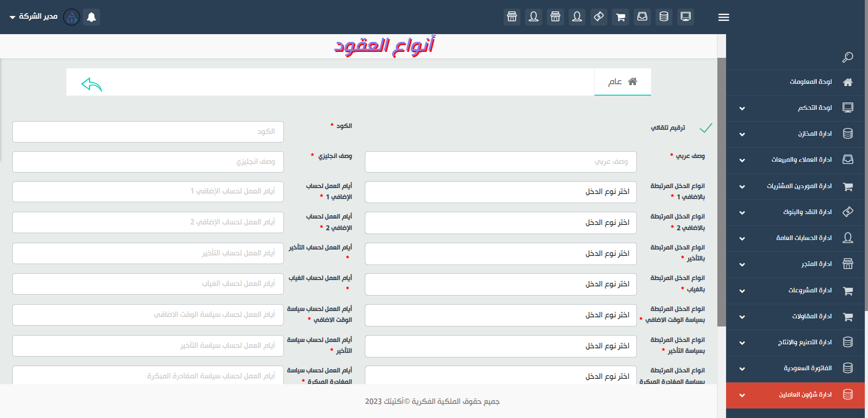Open dropdown for سياسة الوقت الاضافى
Viewport: 868px width, 418px height.
[500, 316]
